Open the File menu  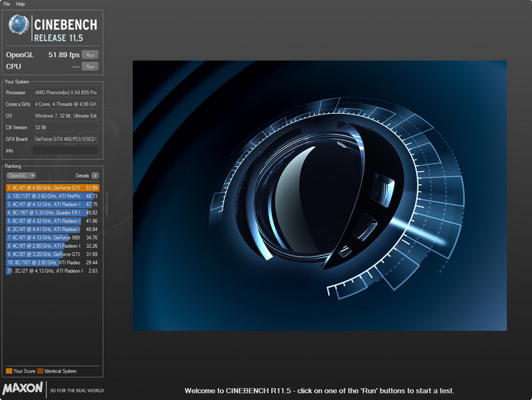point(7,4)
